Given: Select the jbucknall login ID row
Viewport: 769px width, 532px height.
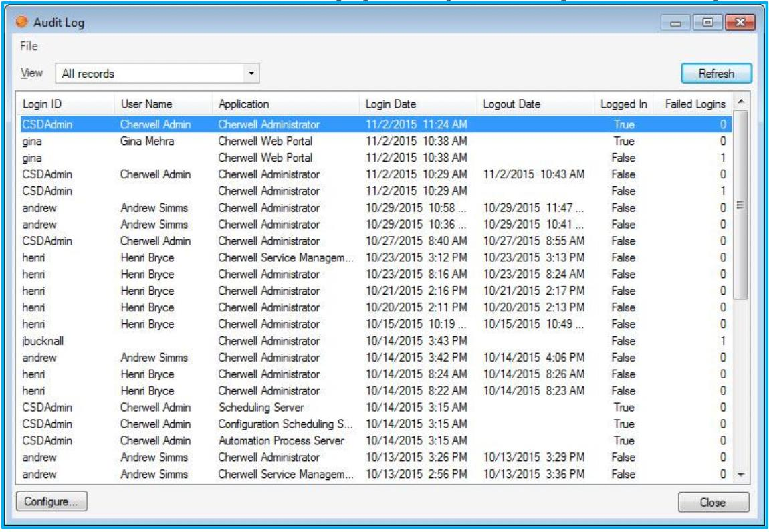Looking at the screenshot, I should point(376,342).
